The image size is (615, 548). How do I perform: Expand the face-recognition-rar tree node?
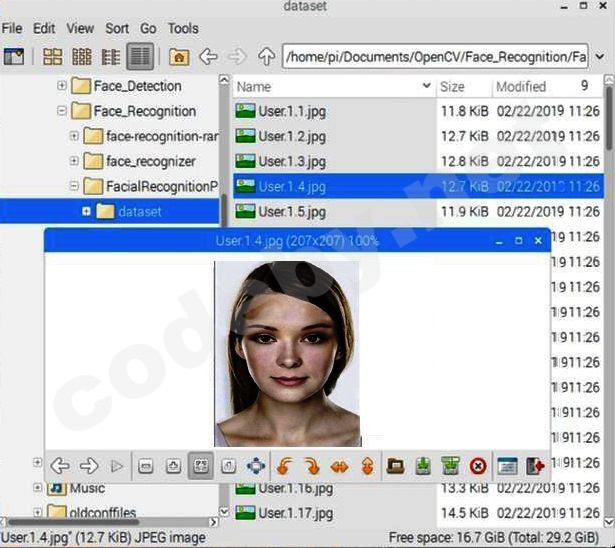click(74, 136)
